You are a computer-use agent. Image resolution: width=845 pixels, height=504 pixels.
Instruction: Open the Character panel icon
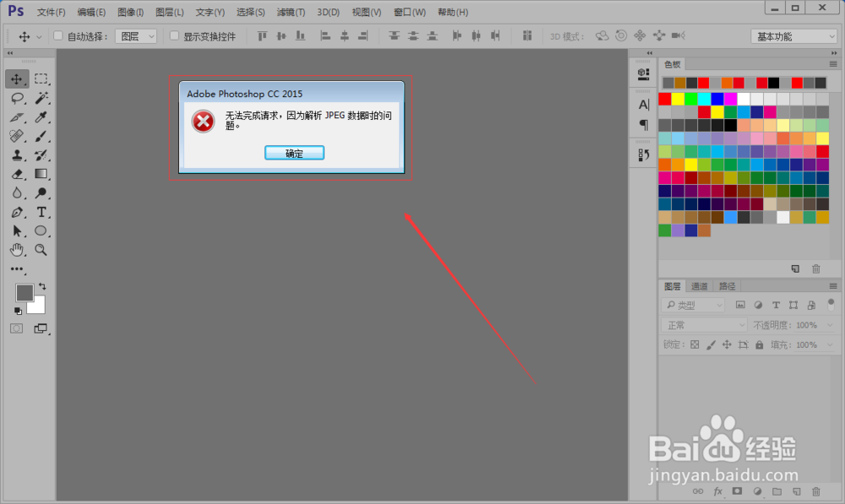[643, 105]
